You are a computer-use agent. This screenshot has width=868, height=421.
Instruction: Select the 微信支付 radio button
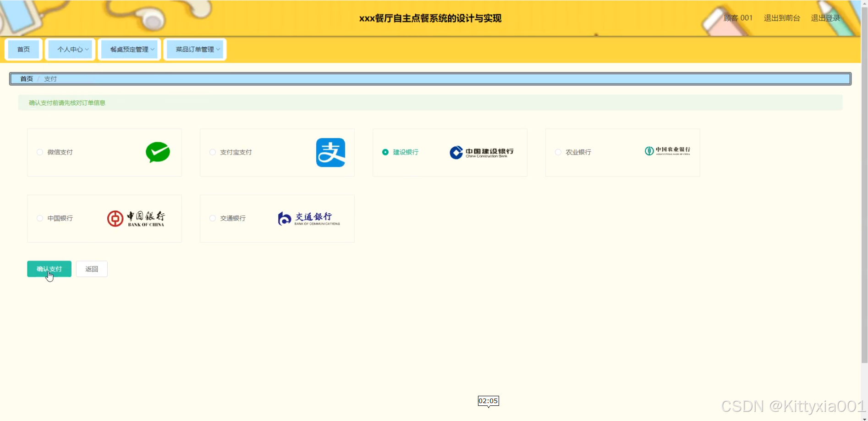pos(40,152)
